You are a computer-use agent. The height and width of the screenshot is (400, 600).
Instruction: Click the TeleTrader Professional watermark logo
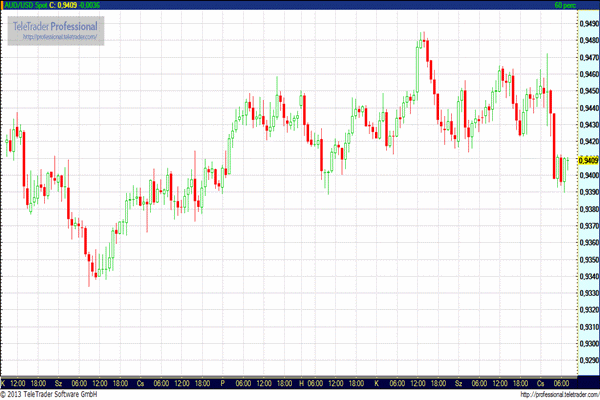coord(57,25)
